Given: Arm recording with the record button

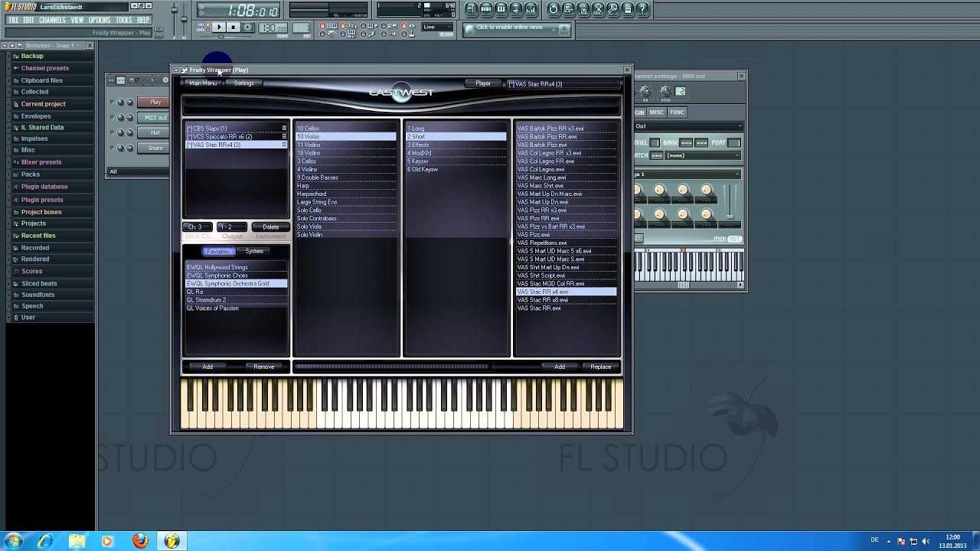Looking at the screenshot, I should click(248, 28).
